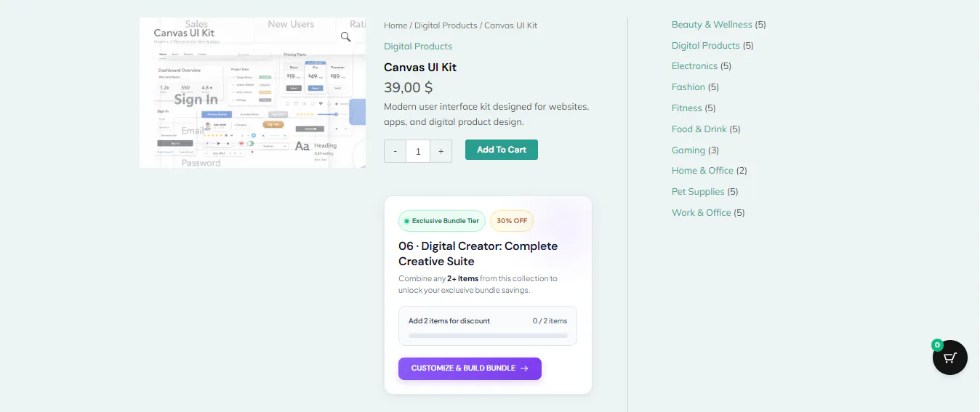
Task: Open Fitness category
Action: [687, 108]
